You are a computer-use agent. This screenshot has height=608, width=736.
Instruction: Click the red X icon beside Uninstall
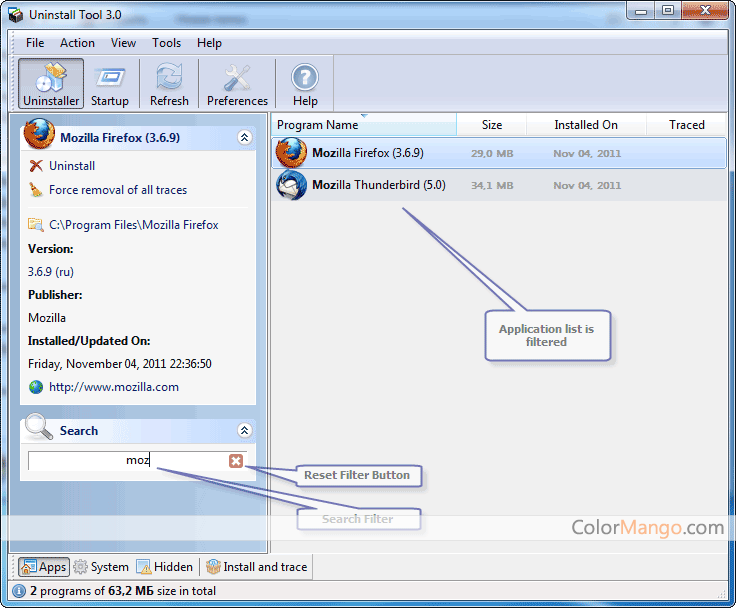point(36,166)
